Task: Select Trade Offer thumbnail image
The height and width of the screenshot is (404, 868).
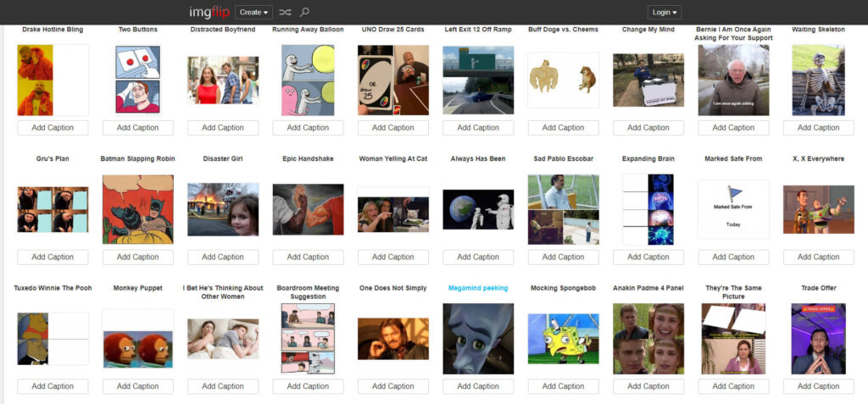Action: pos(819,339)
